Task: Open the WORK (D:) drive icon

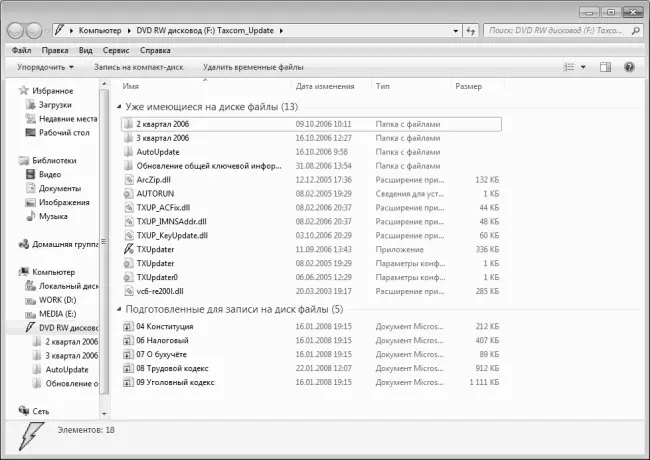Action: point(30,300)
